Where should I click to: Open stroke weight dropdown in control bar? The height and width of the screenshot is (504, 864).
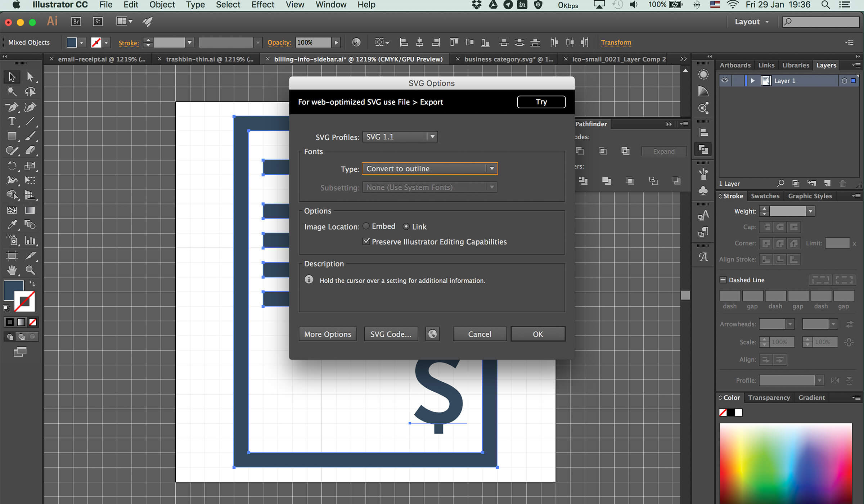tap(189, 42)
